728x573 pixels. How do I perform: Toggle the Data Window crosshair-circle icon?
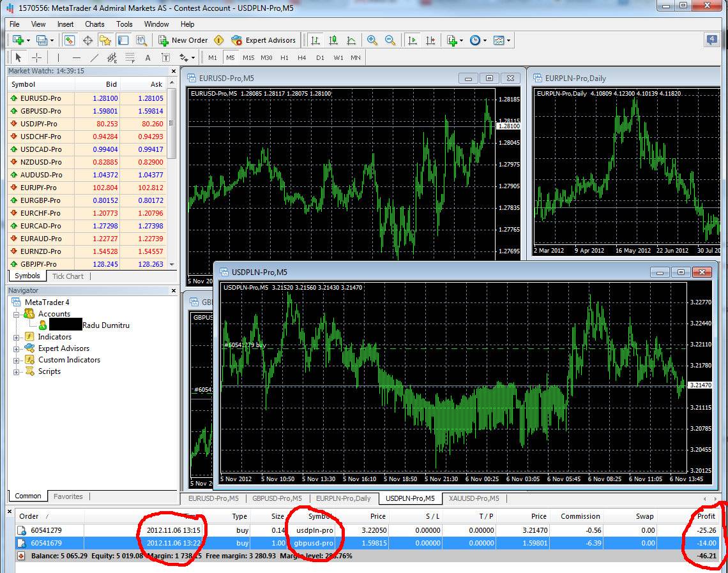click(x=87, y=40)
